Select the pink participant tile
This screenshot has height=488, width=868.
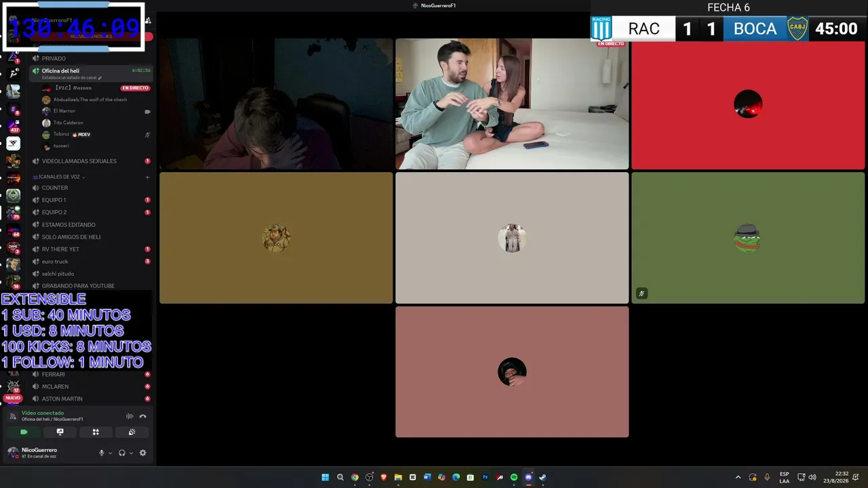click(512, 372)
